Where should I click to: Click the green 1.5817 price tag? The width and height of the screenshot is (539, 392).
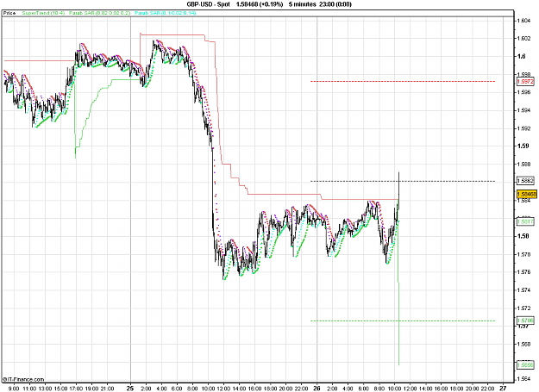click(525, 221)
